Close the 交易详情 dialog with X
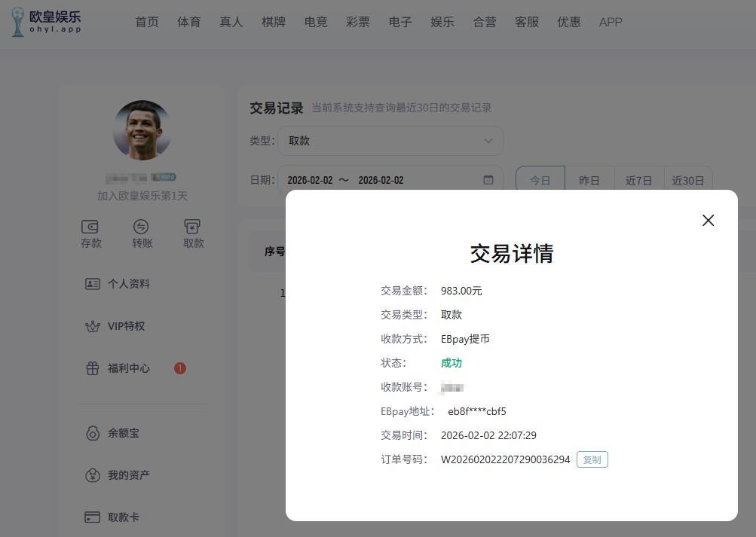The width and height of the screenshot is (756, 537). (708, 220)
